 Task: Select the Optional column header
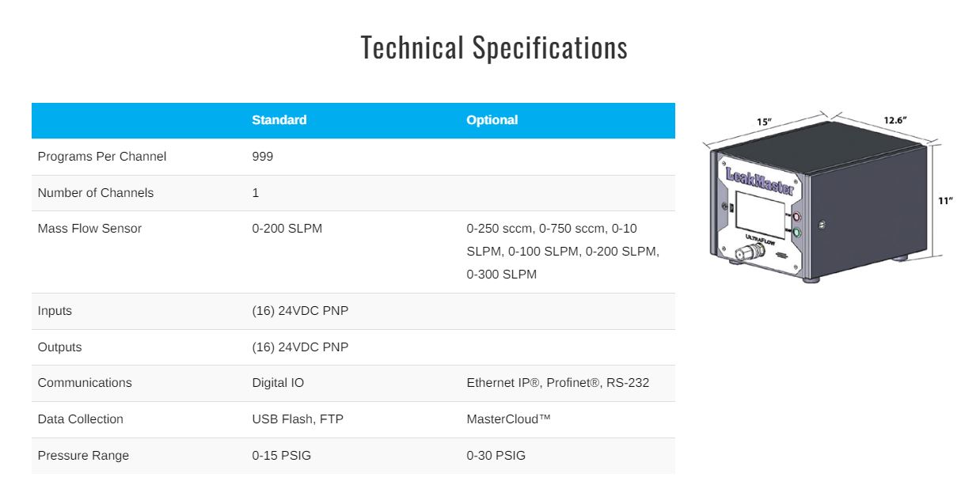coord(492,120)
